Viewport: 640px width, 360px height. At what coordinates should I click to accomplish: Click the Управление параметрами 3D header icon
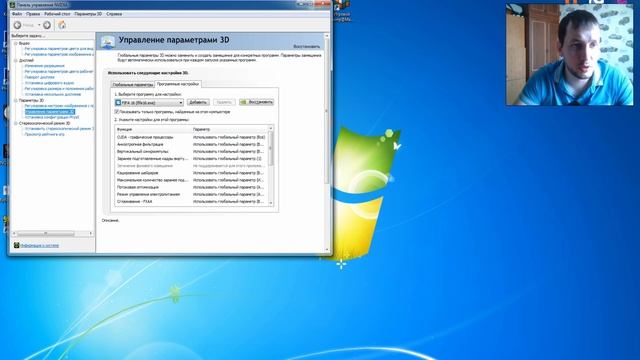click(108, 42)
